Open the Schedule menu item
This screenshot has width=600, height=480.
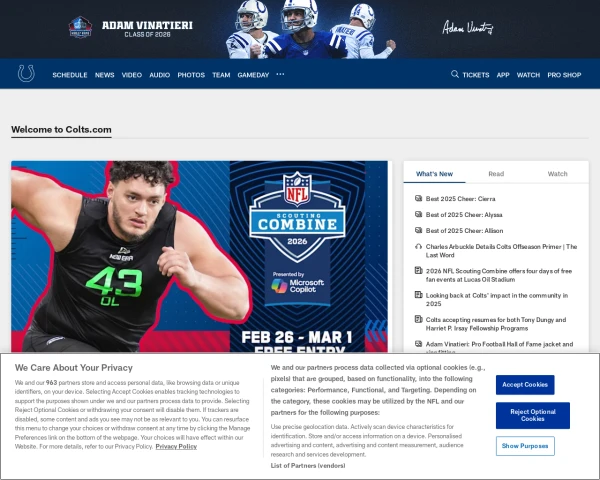[x=70, y=75]
